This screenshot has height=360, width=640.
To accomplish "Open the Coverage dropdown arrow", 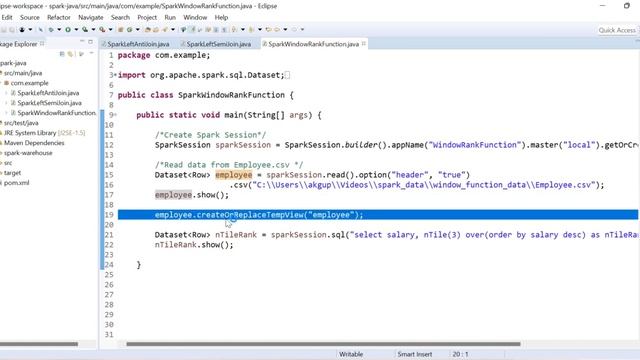I will (93, 29).
